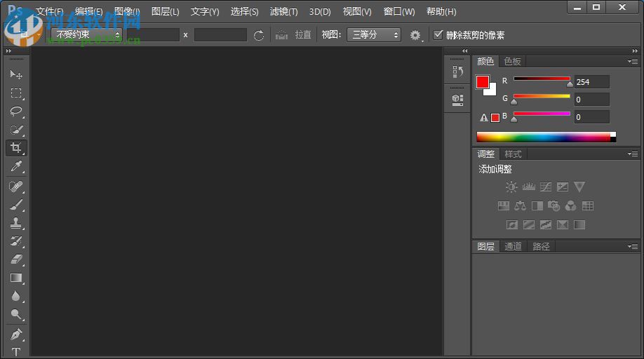
Task: Open the 文件(F) menu
Action: (50, 11)
